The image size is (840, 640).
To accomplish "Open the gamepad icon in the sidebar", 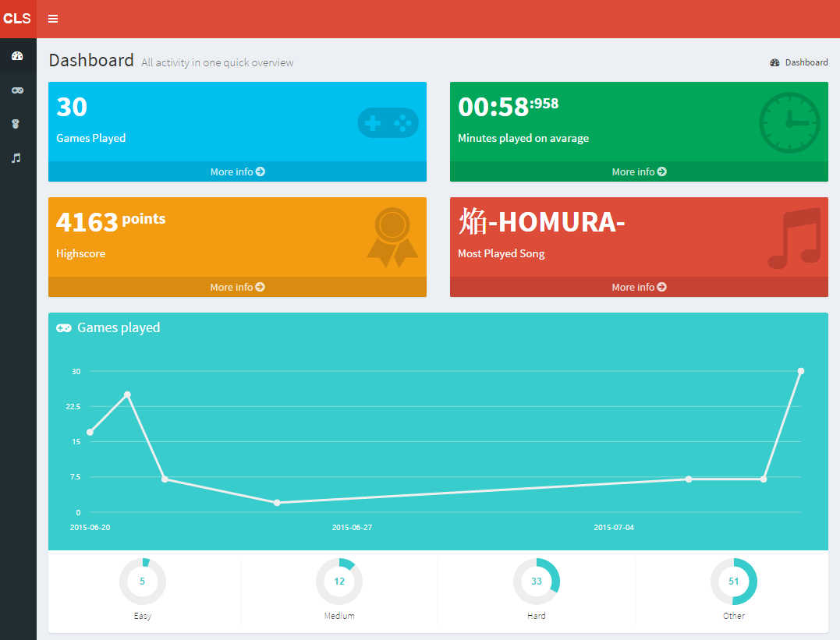I will coord(17,90).
